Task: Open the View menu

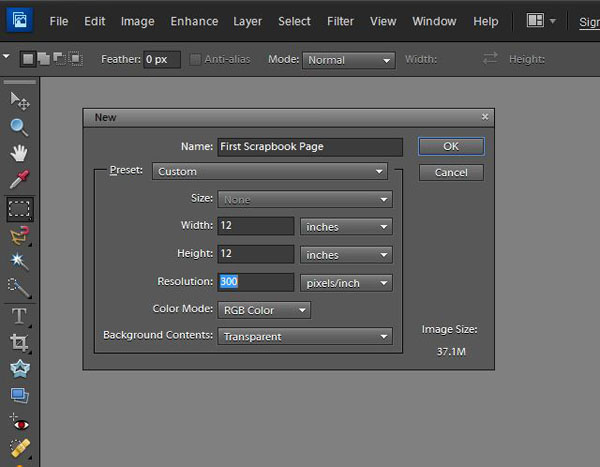Action: click(383, 21)
